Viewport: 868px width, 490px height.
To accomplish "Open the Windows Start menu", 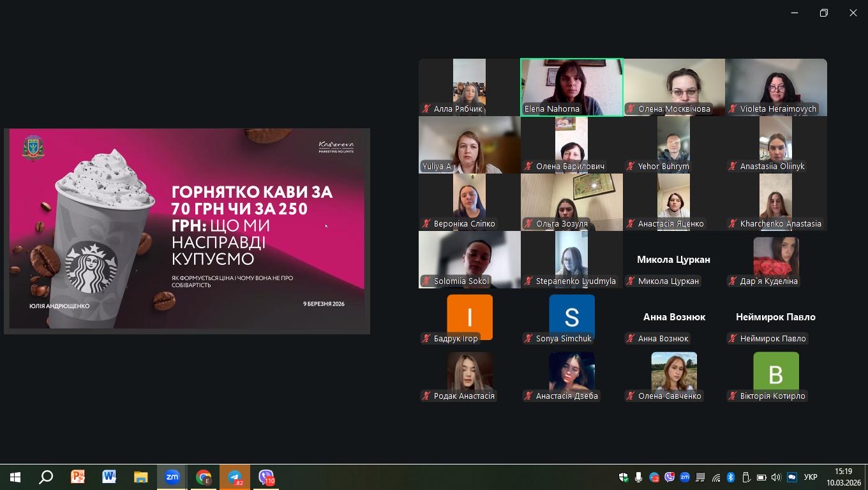I will point(15,477).
